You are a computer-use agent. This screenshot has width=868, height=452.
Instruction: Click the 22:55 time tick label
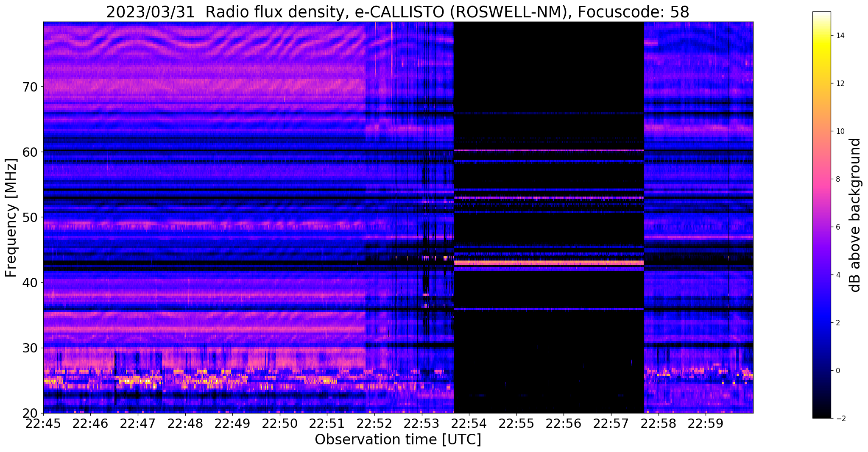coord(516,423)
